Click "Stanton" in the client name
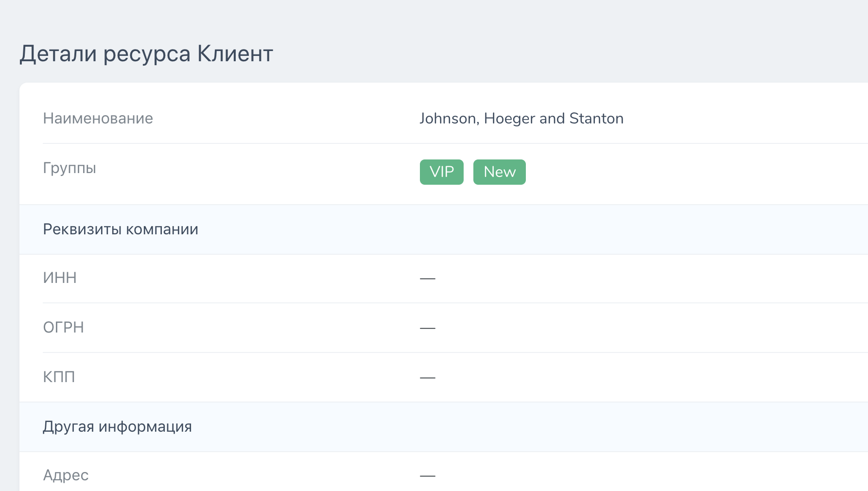The width and height of the screenshot is (868, 491). tap(596, 119)
